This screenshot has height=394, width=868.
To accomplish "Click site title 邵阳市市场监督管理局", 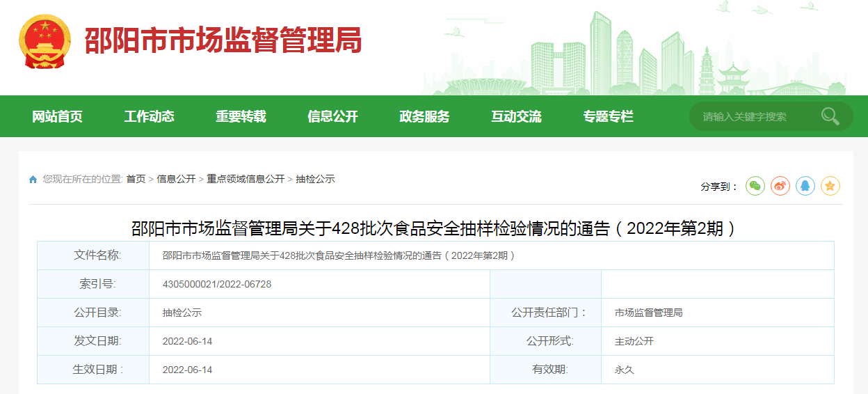I will (x=223, y=41).
